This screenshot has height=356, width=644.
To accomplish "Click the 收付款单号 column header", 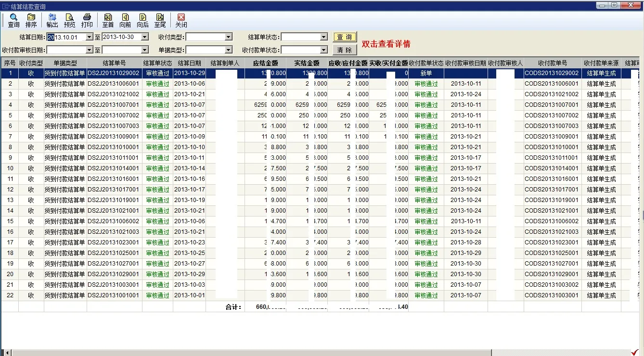I will pos(553,63).
